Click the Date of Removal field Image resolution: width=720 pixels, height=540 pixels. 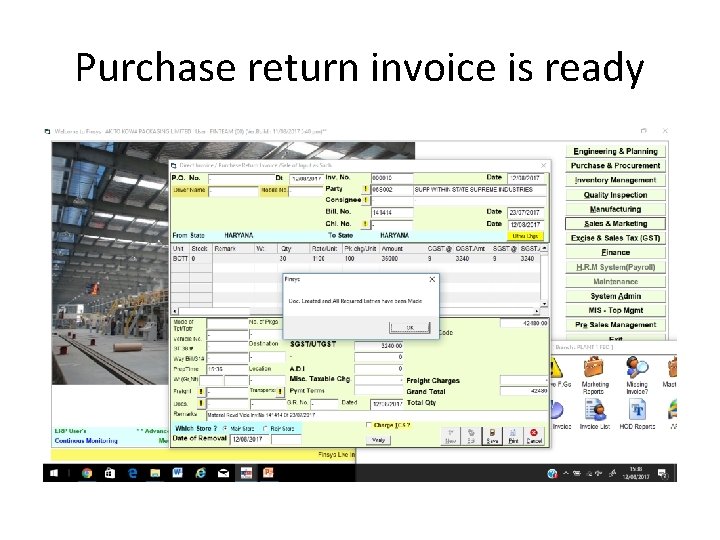coord(250,439)
